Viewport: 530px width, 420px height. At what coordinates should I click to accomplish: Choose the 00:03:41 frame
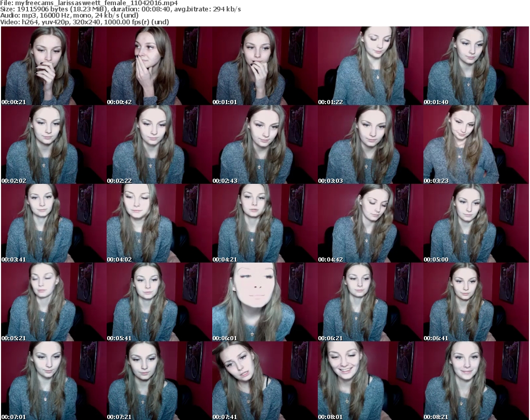pyautogui.click(x=54, y=223)
